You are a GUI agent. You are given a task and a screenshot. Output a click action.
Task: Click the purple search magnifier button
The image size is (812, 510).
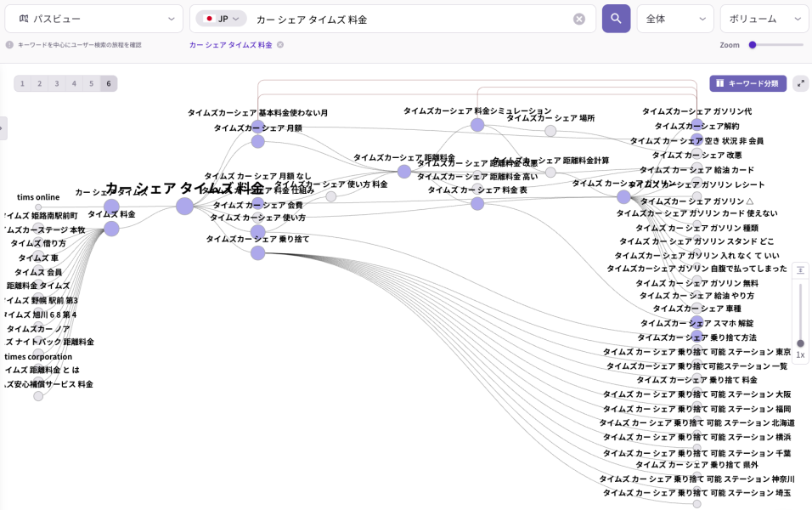point(616,19)
